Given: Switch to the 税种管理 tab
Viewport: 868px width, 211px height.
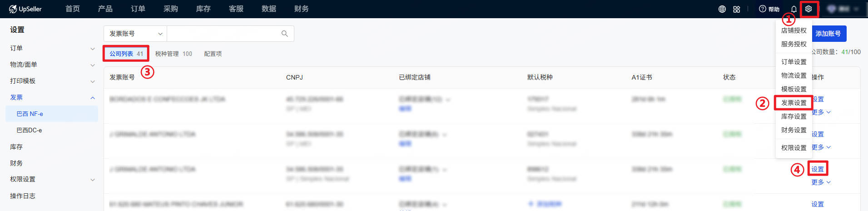Looking at the screenshot, I should coord(174,54).
